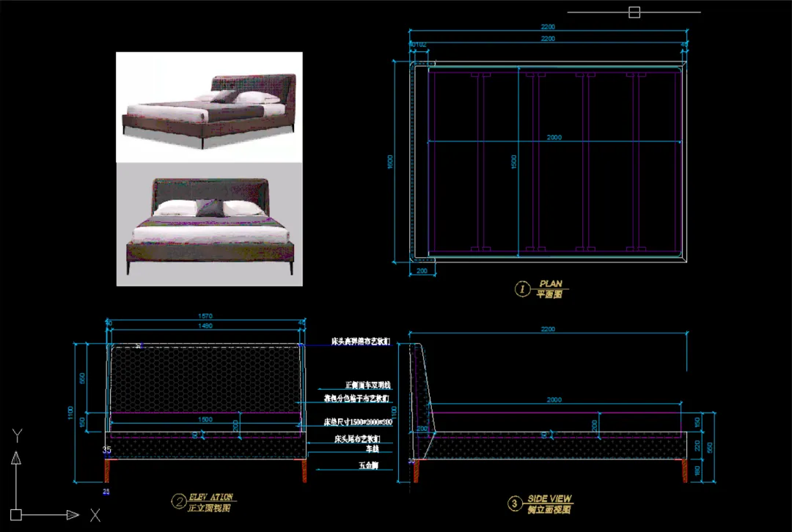Select the "床头高弹棉布艺软包" annotation label
Screen dimensions: 792x532
pyautogui.click(x=361, y=341)
